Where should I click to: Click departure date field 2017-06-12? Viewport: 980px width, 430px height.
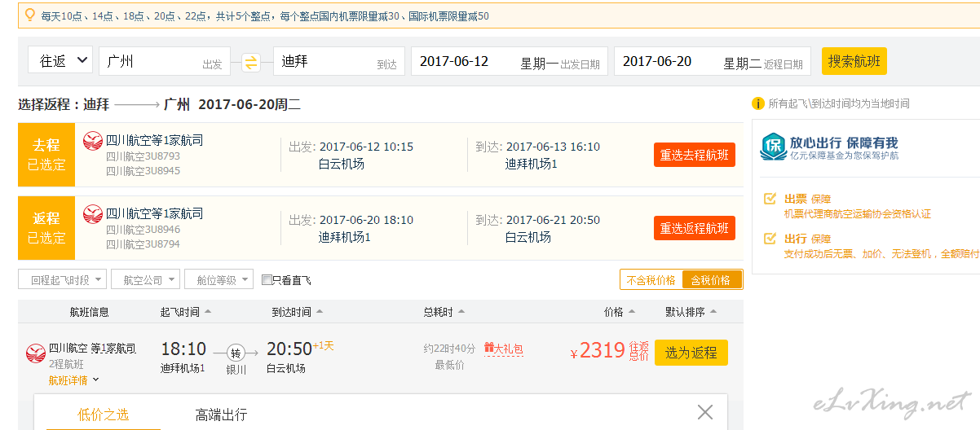coord(510,61)
